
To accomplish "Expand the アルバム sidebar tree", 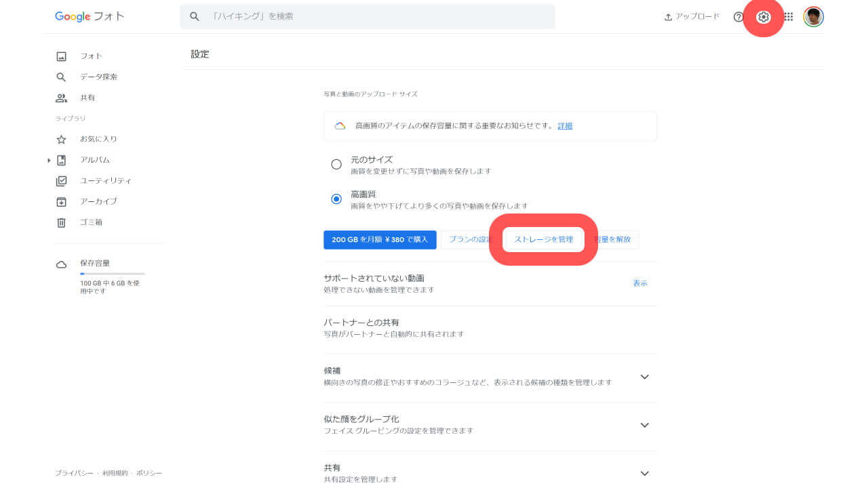I will (x=48, y=159).
